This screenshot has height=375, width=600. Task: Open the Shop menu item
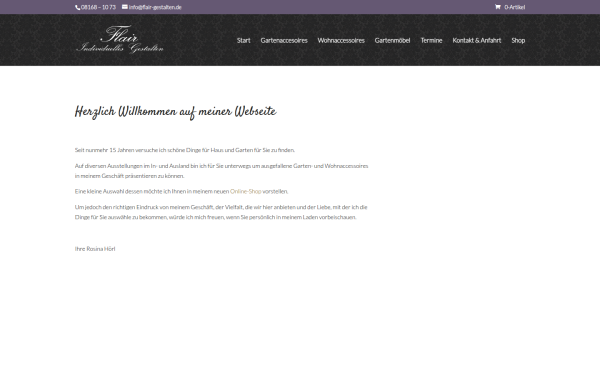(x=518, y=41)
